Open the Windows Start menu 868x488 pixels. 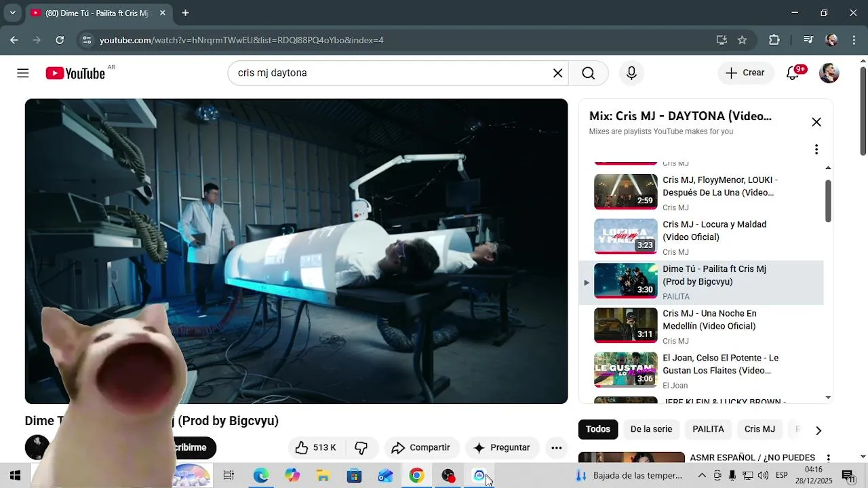click(x=15, y=476)
